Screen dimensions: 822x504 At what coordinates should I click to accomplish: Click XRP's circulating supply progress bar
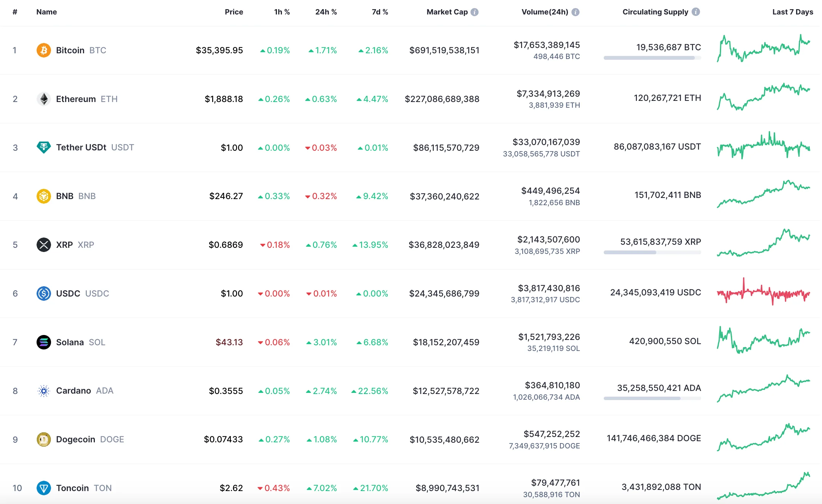coord(652,252)
